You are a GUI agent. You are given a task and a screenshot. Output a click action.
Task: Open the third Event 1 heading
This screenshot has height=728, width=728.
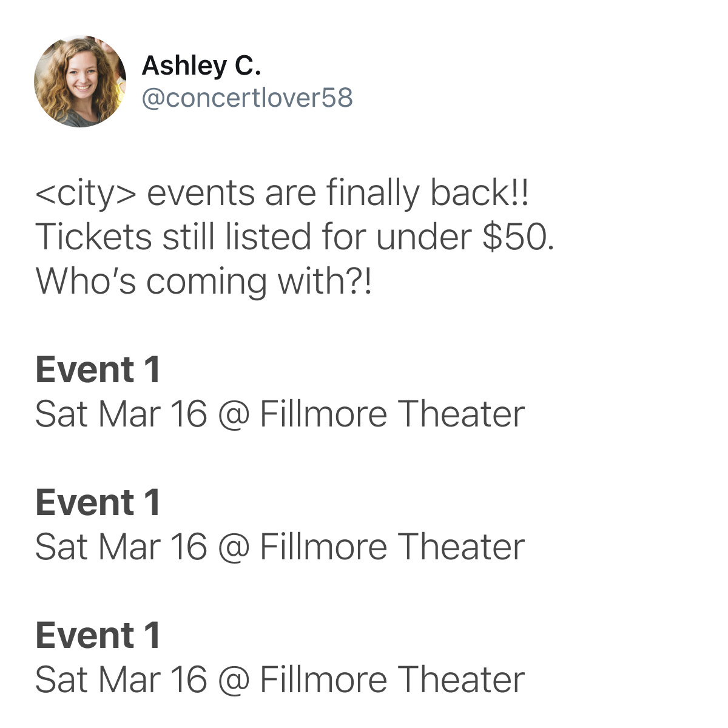(x=98, y=636)
